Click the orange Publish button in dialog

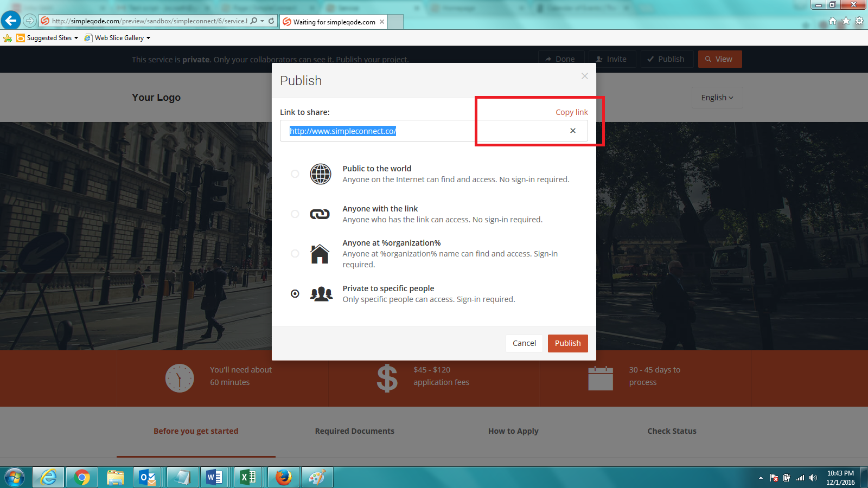[568, 343]
